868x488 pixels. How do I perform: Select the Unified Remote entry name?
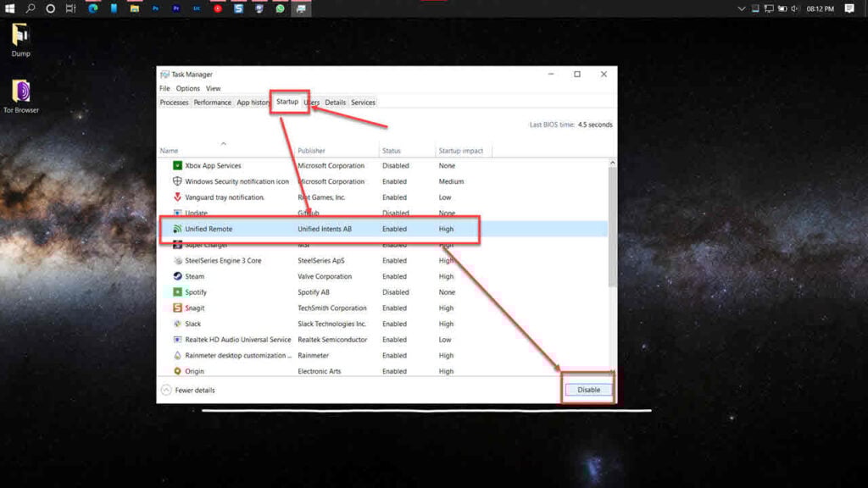click(x=209, y=229)
